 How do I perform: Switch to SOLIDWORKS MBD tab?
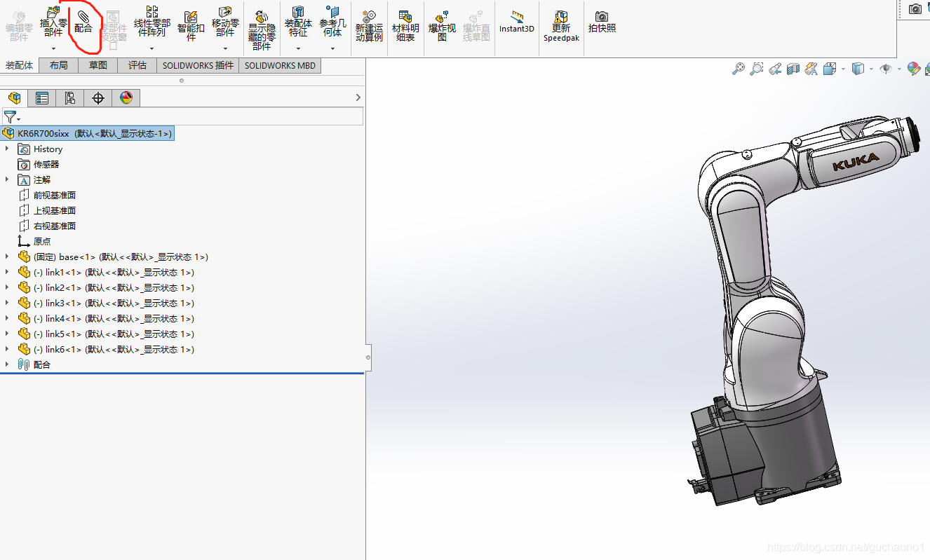(x=281, y=65)
